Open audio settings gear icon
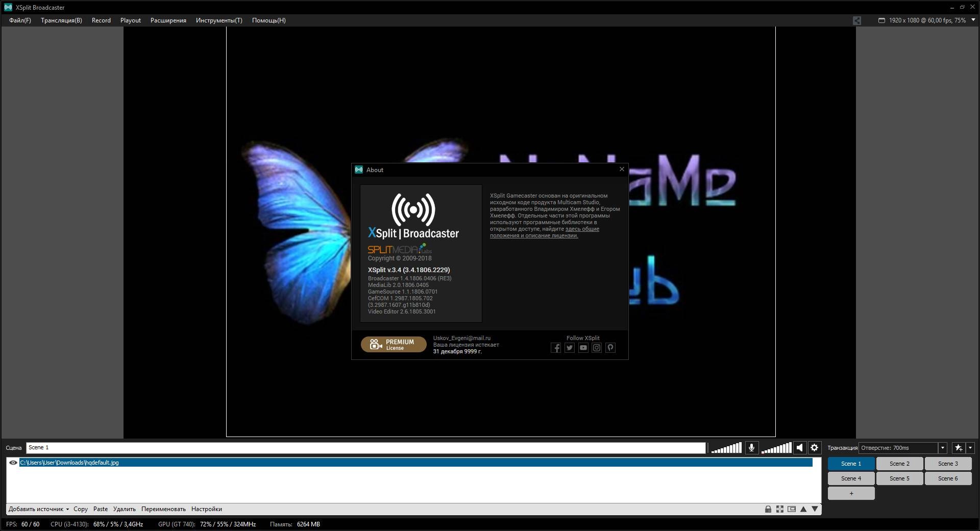Image resolution: width=980 pixels, height=531 pixels. coord(815,448)
